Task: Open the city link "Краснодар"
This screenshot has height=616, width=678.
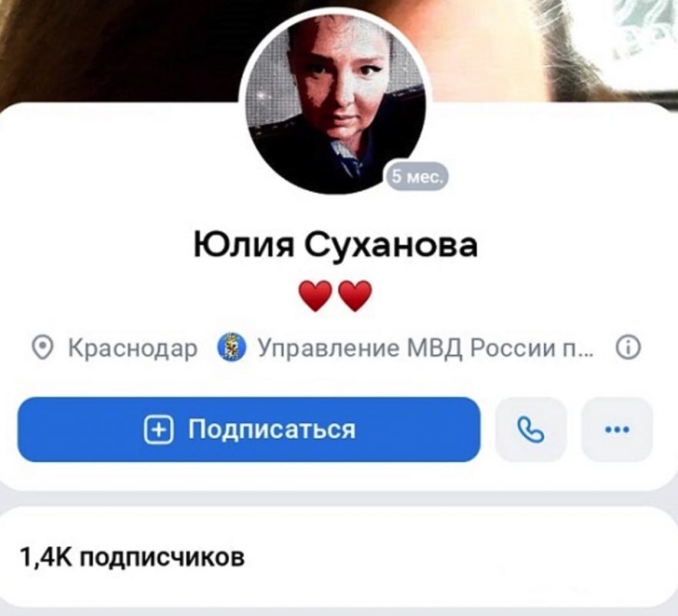Action: (x=132, y=348)
